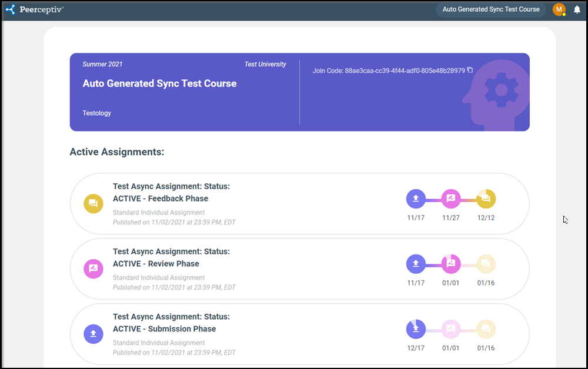Select the review milestone dated 01/01
The height and width of the screenshot is (369, 588).
(450, 264)
